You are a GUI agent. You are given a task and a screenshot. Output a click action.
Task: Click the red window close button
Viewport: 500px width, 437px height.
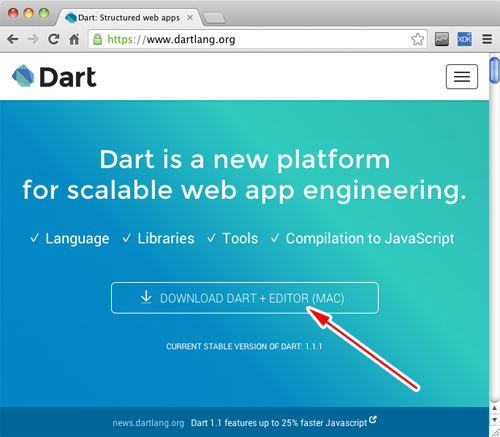pyautogui.click(x=13, y=13)
